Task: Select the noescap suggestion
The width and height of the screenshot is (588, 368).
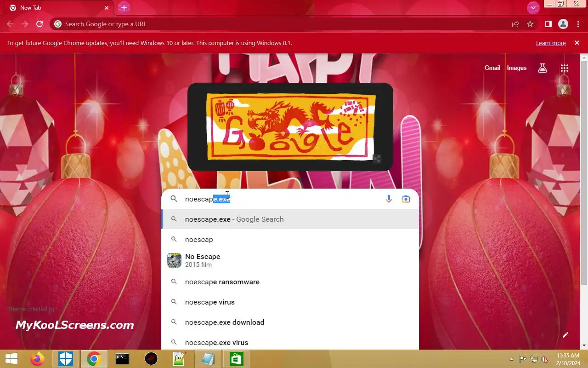Action: [290, 239]
